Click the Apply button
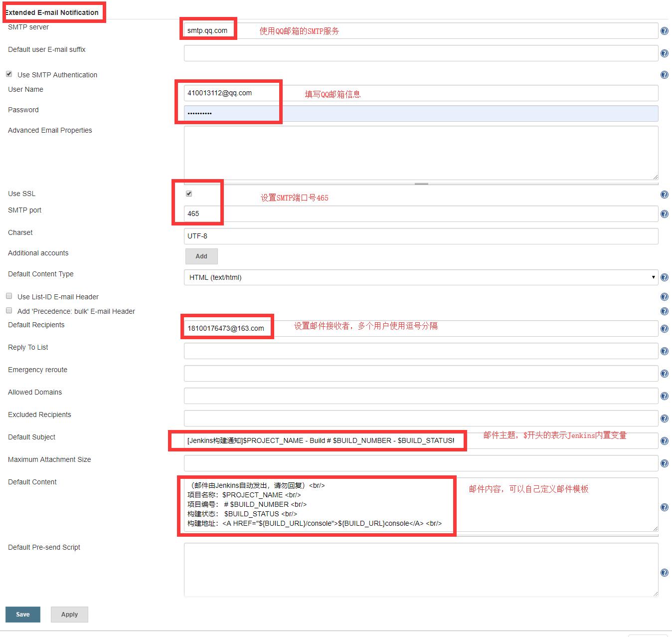This screenshot has height=637, width=672. point(69,615)
